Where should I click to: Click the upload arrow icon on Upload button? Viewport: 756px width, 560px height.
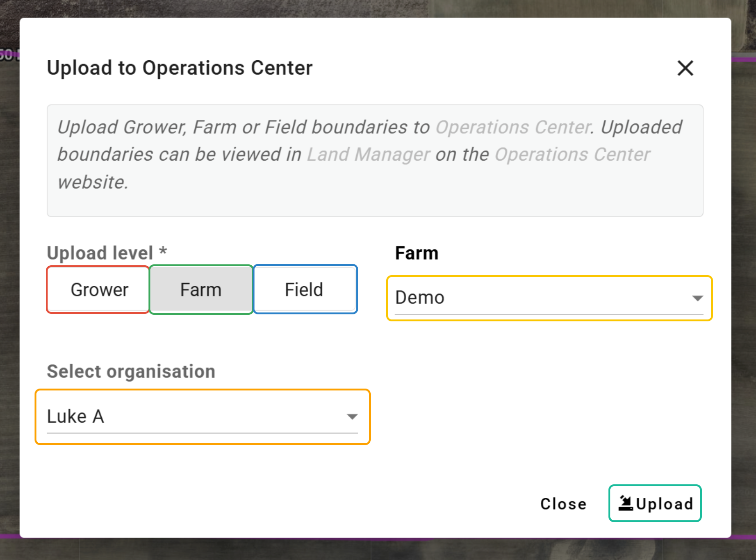click(625, 503)
